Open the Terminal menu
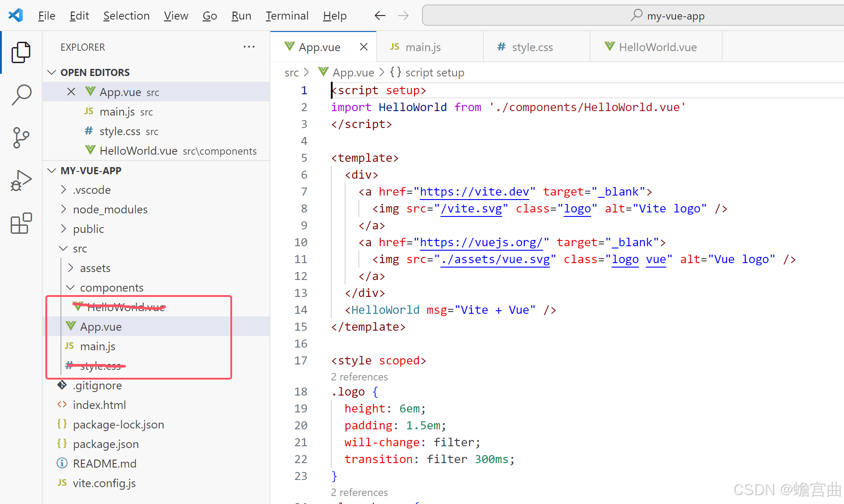The height and width of the screenshot is (504, 844). (x=287, y=16)
